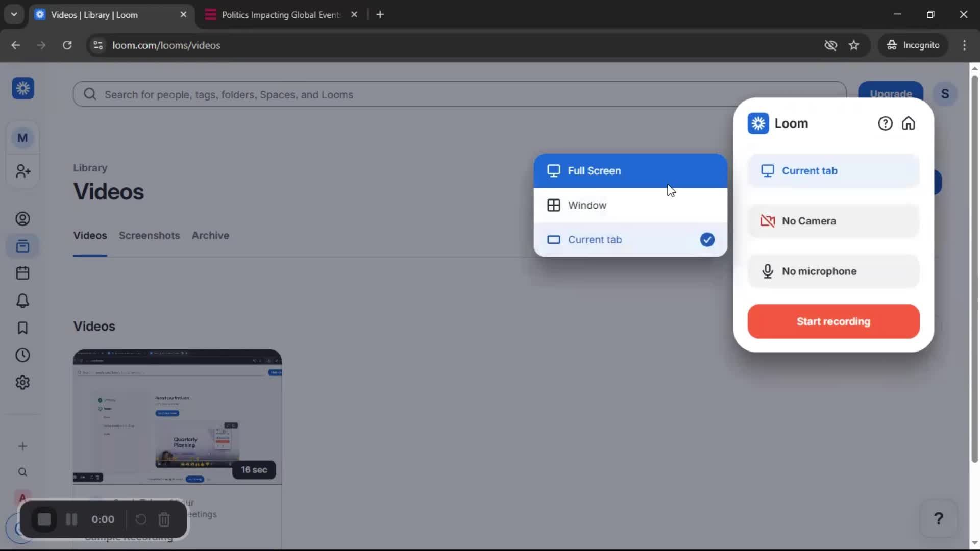Delete recording with trash icon in control bar
Screen dimensions: 980x551
click(x=164, y=519)
